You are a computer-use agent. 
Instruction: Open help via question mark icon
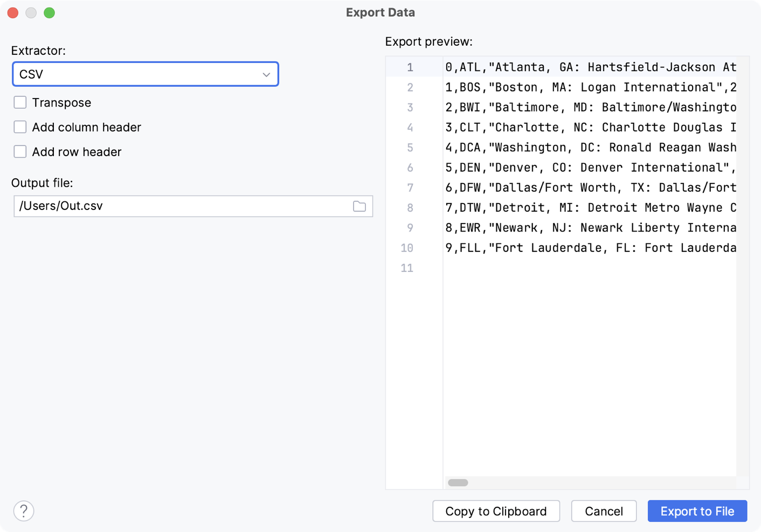(x=23, y=510)
